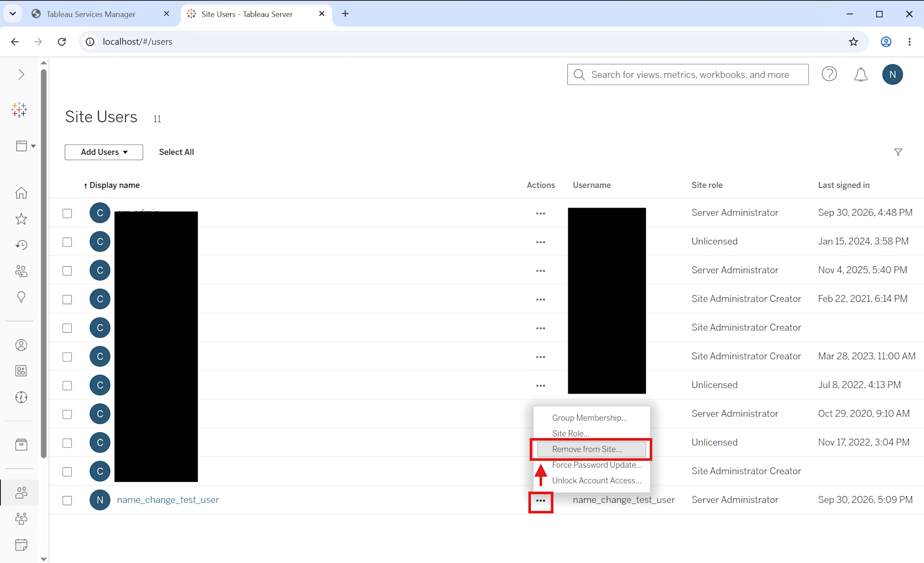Image resolution: width=924 pixels, height=563 pixels.
Task: Open actions menu for the Nov 4, 2025 row
Action: (x=541, y=271)
